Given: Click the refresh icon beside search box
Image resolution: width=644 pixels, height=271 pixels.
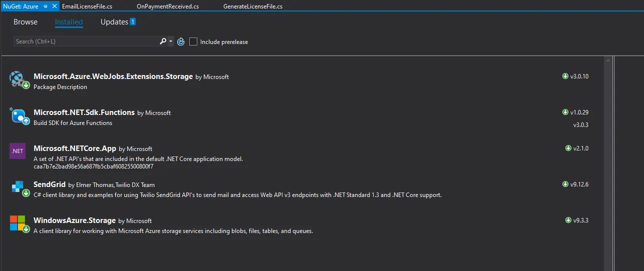Looking at the screenshot, I should click(181, 41).
